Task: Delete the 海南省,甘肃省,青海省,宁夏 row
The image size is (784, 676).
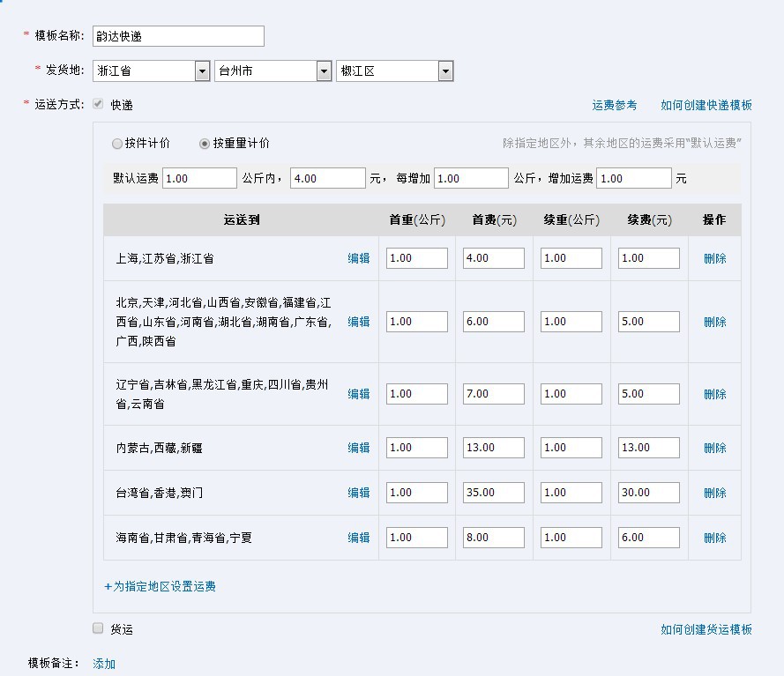Action: 715,538
